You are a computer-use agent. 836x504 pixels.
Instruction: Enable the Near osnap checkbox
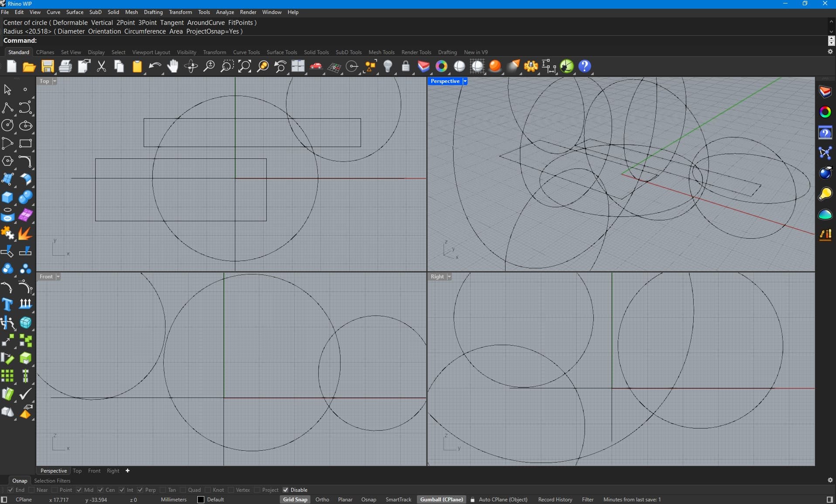pos(31,490)
